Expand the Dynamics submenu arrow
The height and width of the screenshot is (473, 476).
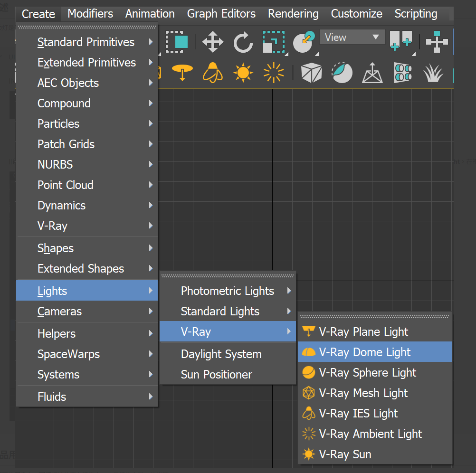[151, 205]
